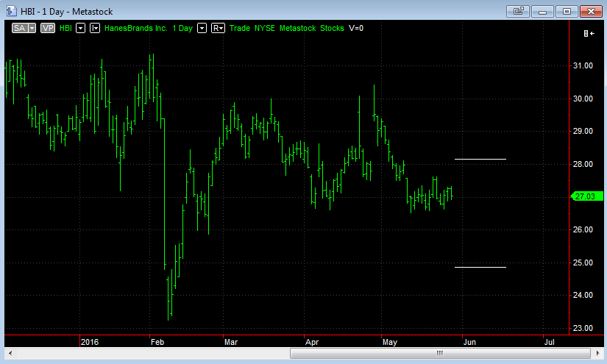
Task: Click the V=0 value
Action: click(356, 28)
